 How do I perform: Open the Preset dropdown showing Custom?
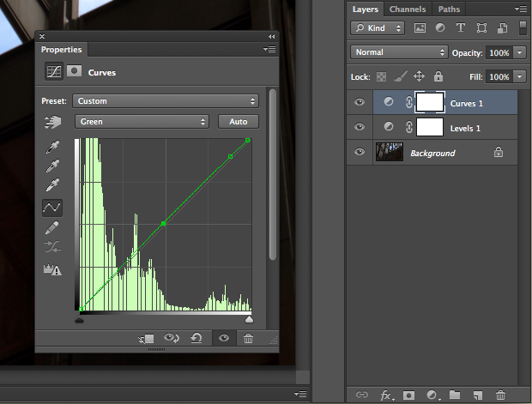(166, 100)
